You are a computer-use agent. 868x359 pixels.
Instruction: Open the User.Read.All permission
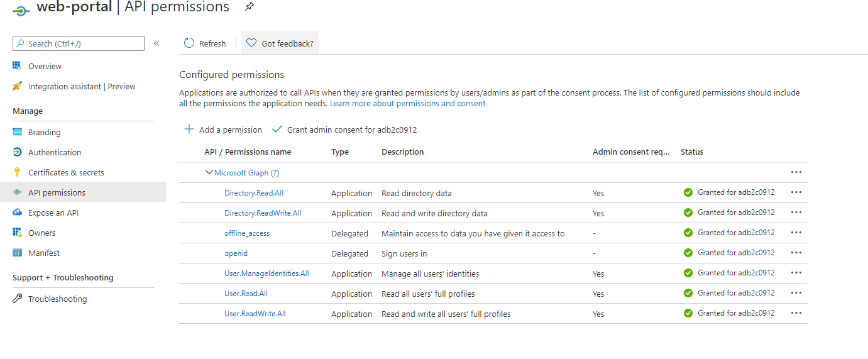(246, 293)
